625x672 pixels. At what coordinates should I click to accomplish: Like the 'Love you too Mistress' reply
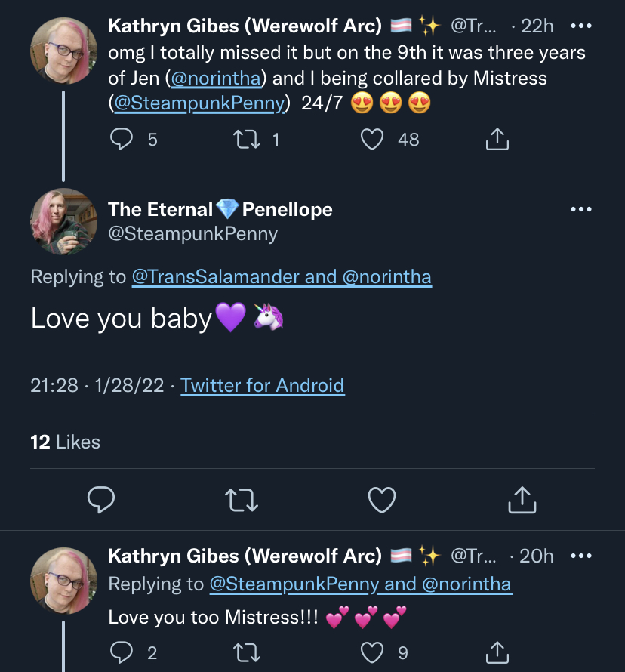tap(372, 652)
